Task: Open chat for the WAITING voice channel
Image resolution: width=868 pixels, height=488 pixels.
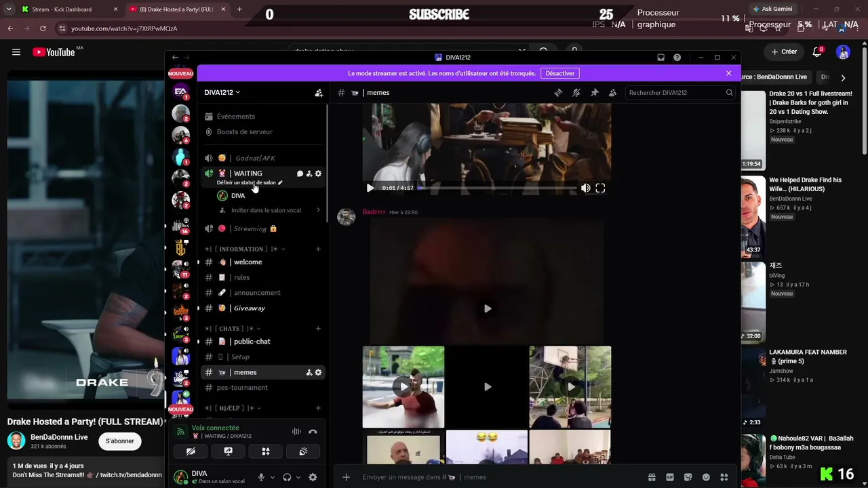Action: (x=300, y=174)
